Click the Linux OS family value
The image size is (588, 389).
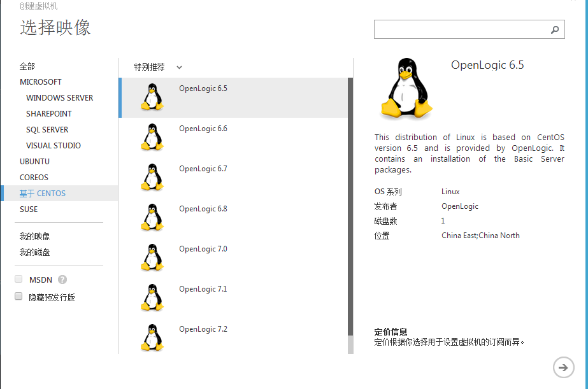tap(450, 192)
